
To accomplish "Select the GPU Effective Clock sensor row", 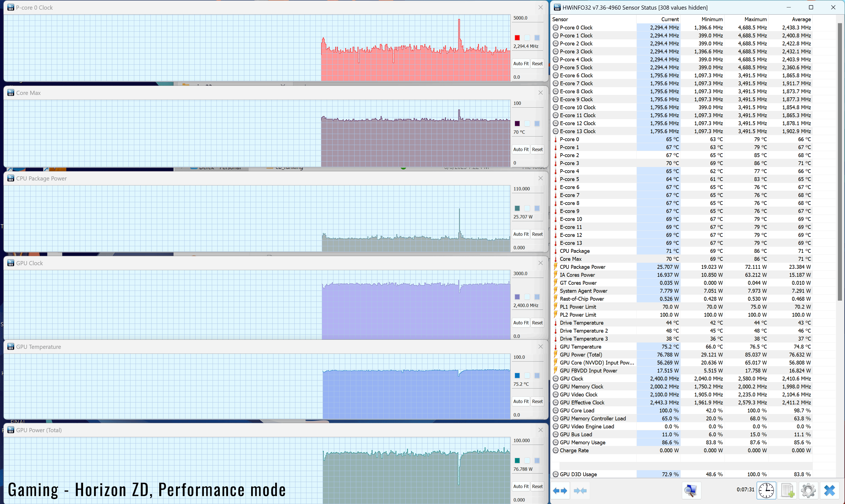I will (x=682, y=402).
